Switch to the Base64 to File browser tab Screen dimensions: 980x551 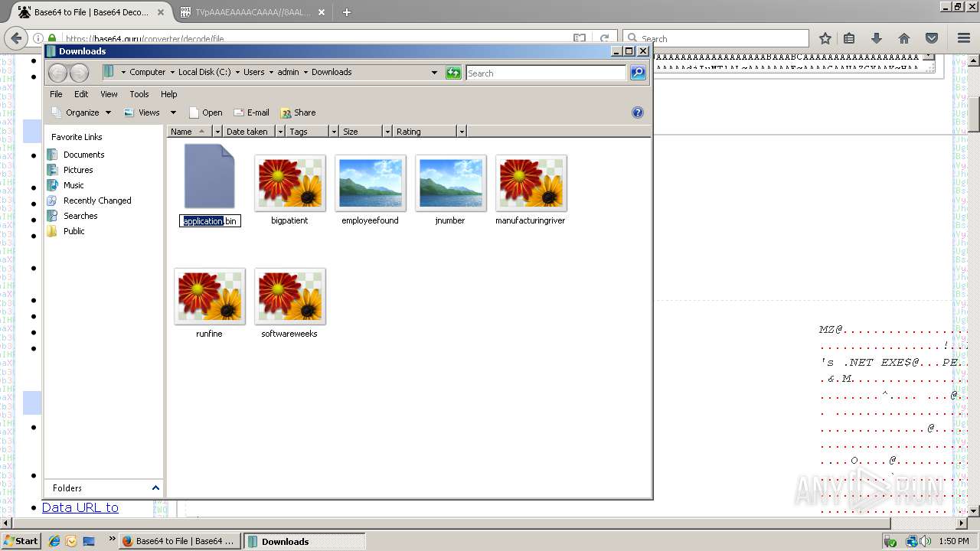click(92, 12)
